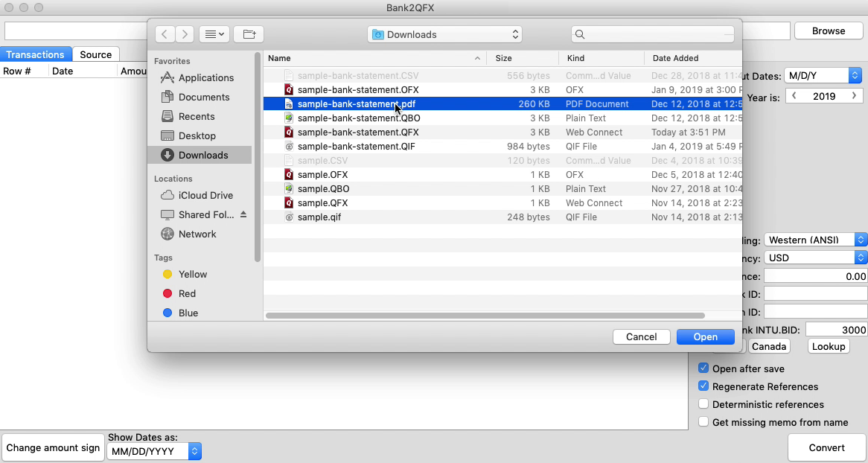This screenshot has height=463, width=868.
Task: Click the file dialog search field
Action: click(653, 34)
